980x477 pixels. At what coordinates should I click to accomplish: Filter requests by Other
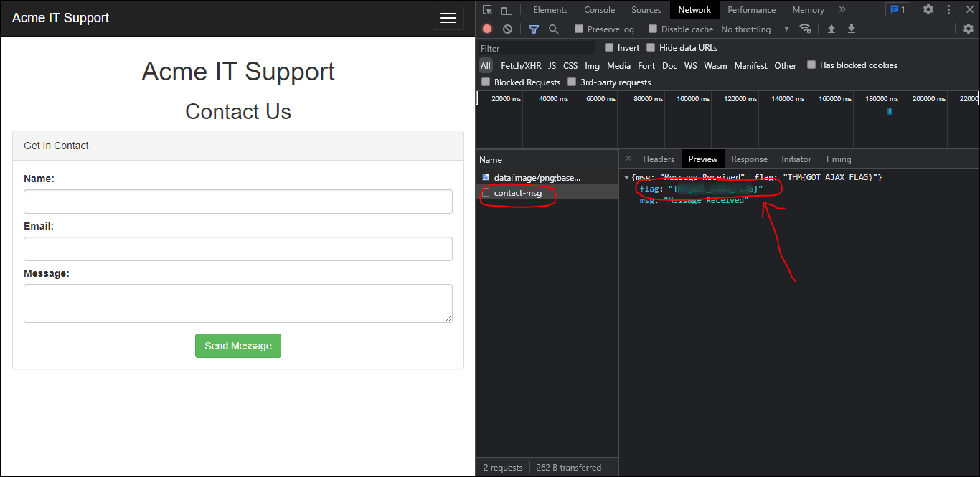785,65
